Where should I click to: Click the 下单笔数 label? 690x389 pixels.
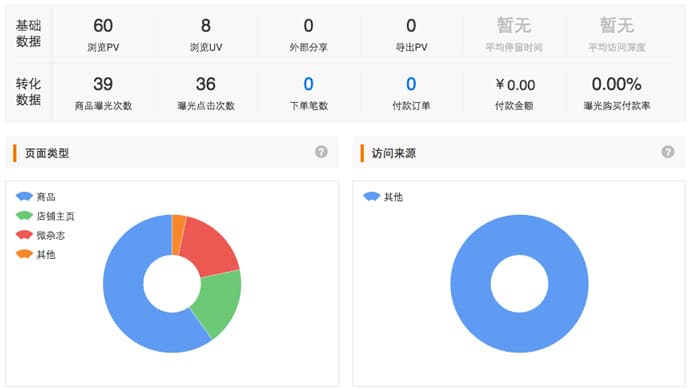pyautogui.click(x=308, y=106)
